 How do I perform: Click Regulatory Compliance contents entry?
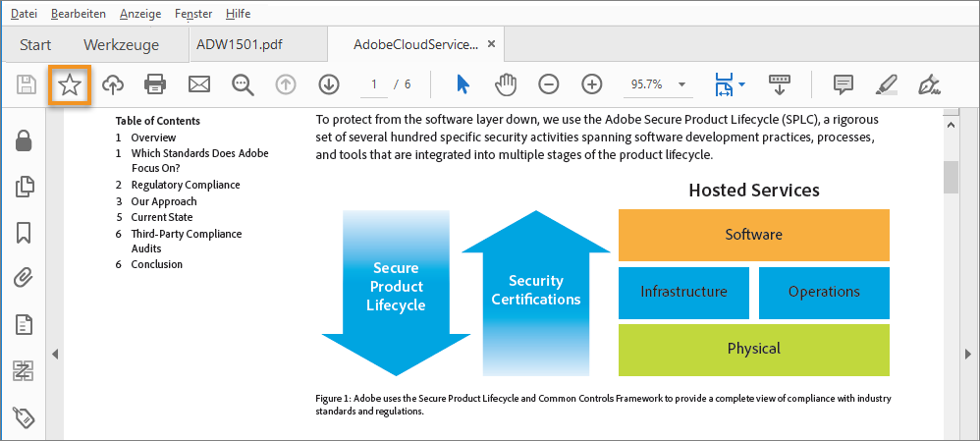click(x=186, y=185)
